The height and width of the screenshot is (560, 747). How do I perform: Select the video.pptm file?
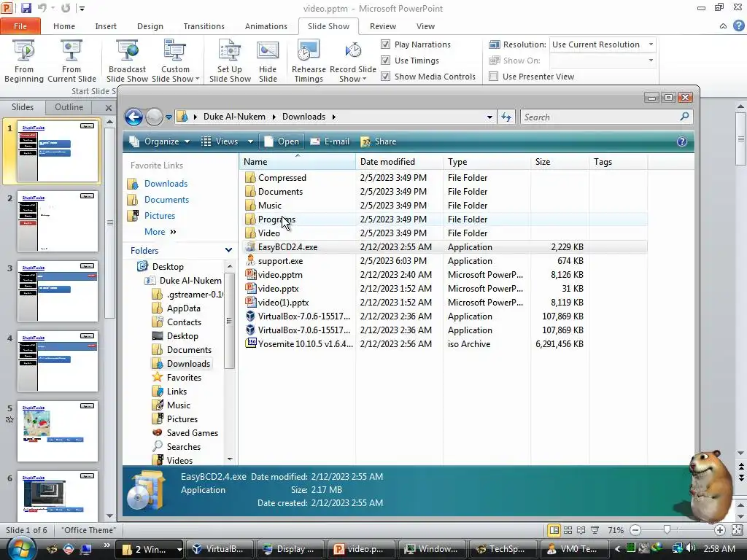[x=280, y=275]
